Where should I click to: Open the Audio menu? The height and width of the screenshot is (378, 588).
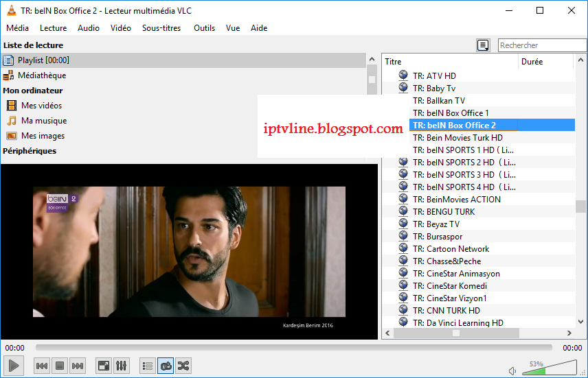point(89,28)
